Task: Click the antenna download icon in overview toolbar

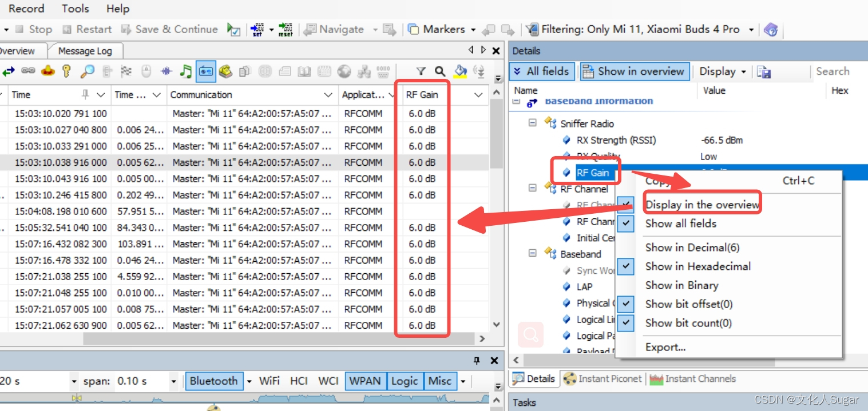Action: click(x=479, y=71)
